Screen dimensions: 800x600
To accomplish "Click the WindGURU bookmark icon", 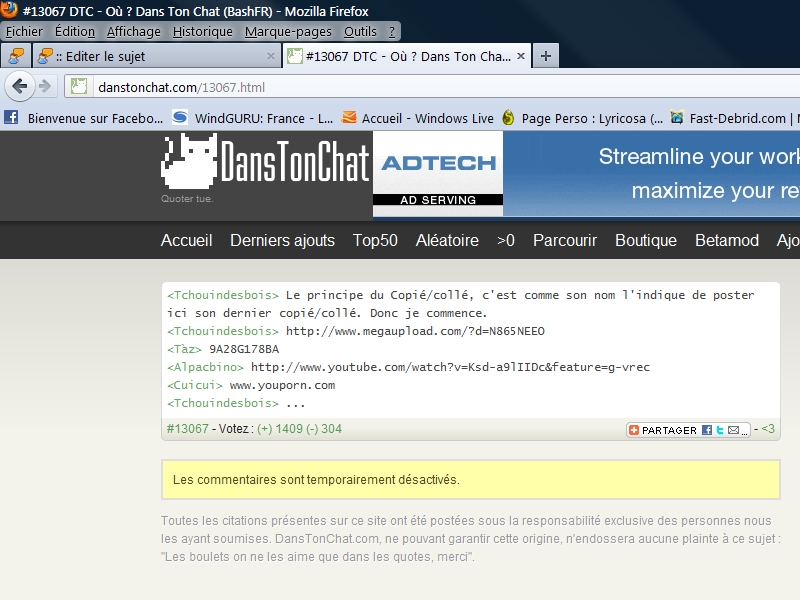I will click(180, 117).
